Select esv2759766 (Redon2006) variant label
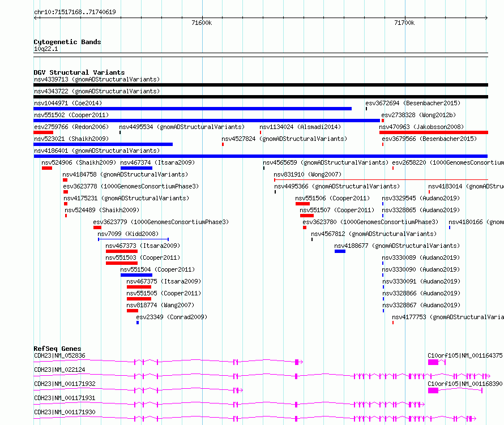The image size is (504, 425). [71, 127]
